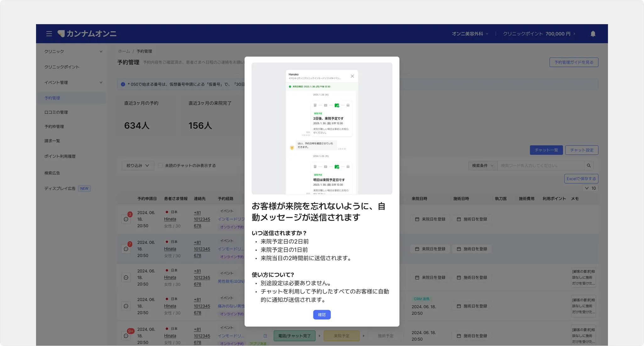Open the 絞り込み filter dropdown
The image size is (644, 346).
point(138,166)
